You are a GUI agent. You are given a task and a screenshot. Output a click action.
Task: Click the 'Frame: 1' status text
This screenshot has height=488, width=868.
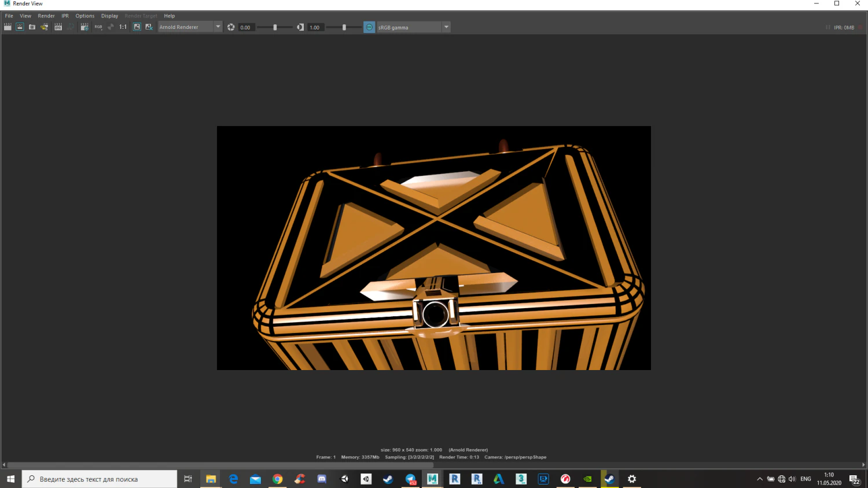point(326,457)
